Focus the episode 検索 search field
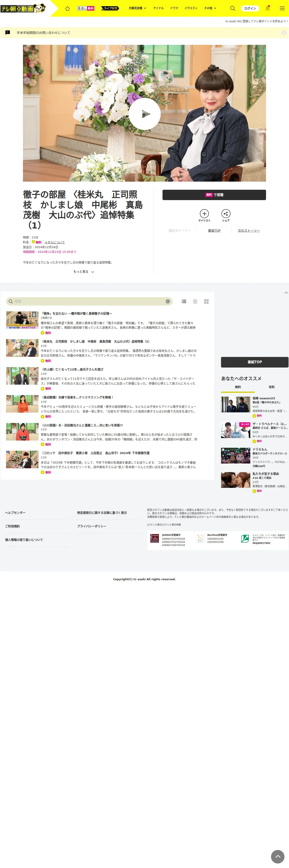 [89, 301]
